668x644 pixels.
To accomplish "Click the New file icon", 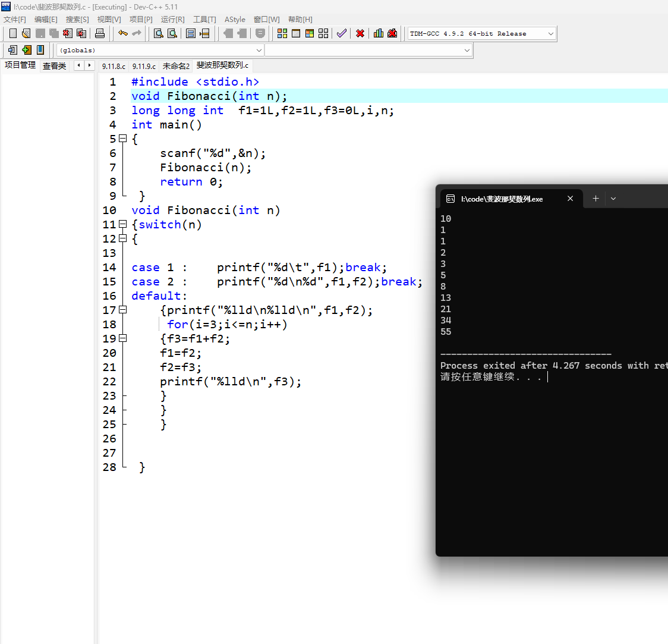I will coord(13,33).
